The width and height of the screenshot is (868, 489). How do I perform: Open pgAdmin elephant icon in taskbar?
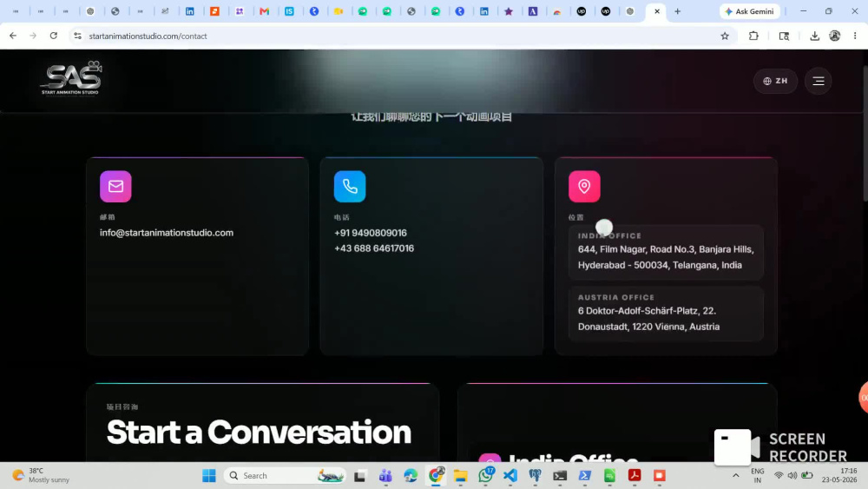click(535, 476)
